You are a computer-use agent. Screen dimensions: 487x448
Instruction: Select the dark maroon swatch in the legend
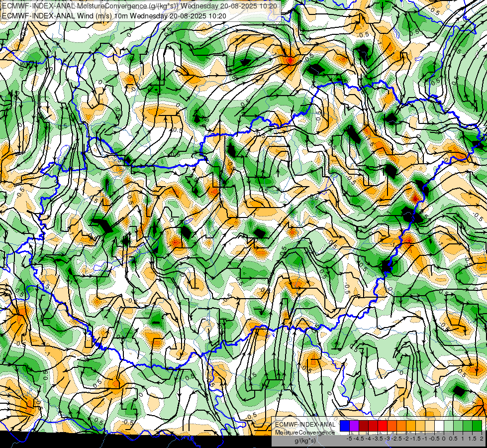pos(364,426)
